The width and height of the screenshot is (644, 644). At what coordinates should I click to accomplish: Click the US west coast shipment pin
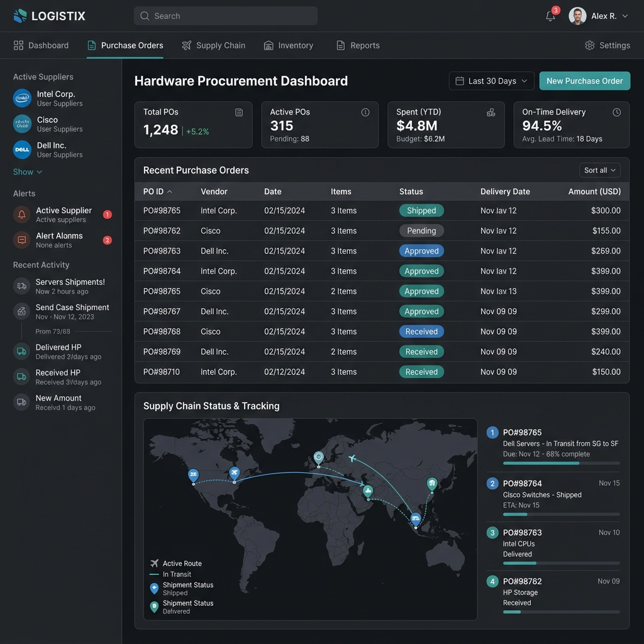coord(194,475)
